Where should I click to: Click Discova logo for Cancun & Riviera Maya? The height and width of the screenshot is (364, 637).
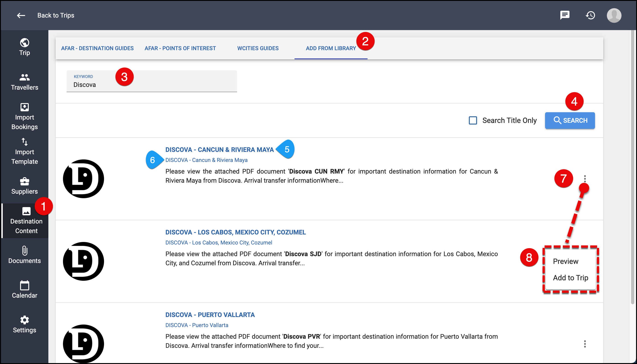83,179
